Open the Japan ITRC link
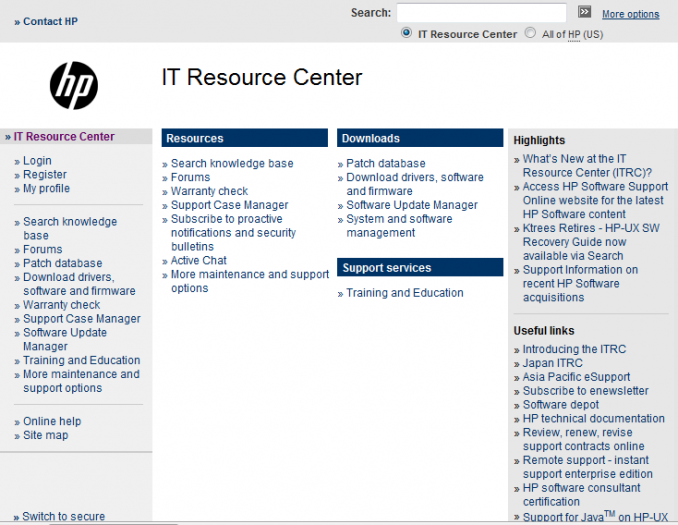 553,363
